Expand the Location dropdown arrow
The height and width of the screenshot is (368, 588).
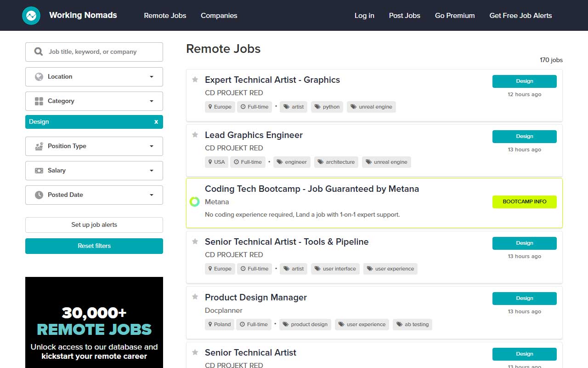[152, 77]
